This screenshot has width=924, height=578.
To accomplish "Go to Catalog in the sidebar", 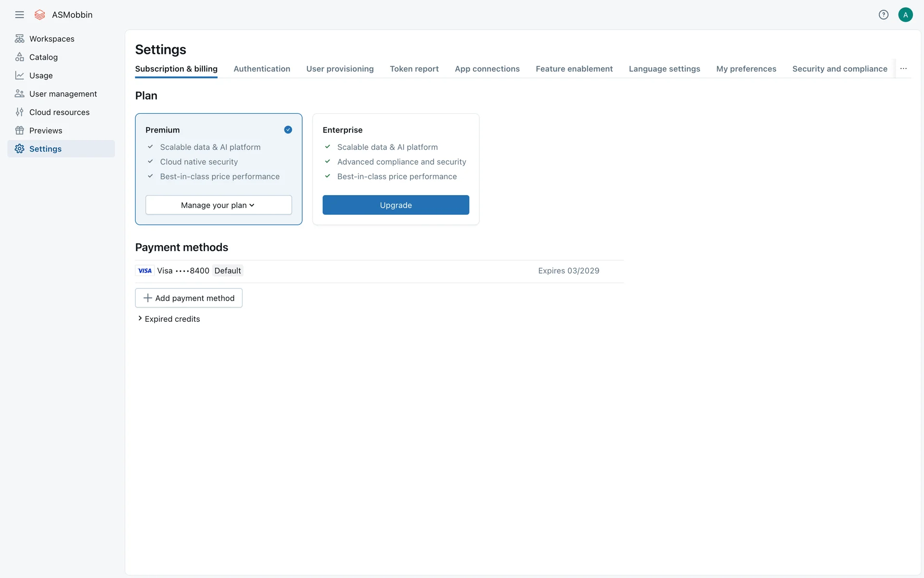I will pyautogui.click(x=43, y=57).
